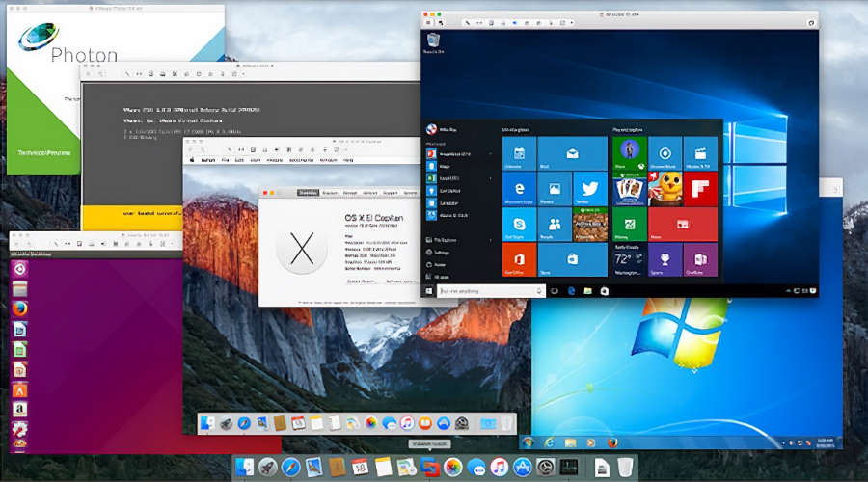Open System Settings in Ubuntu launcher
The width and height of the screenshot is (868, 482).
[19, 429]
